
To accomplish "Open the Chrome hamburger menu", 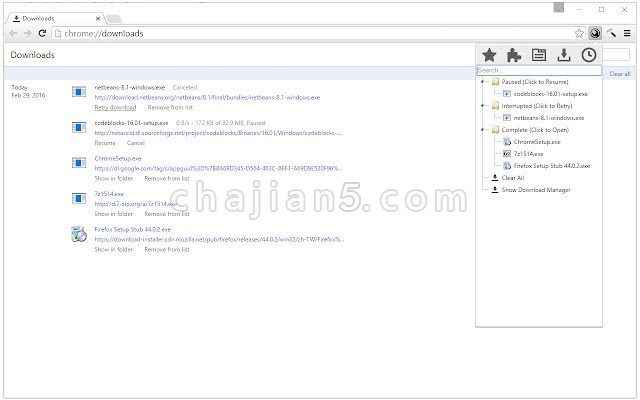I will pyautogui.click(x=627, y=33).
